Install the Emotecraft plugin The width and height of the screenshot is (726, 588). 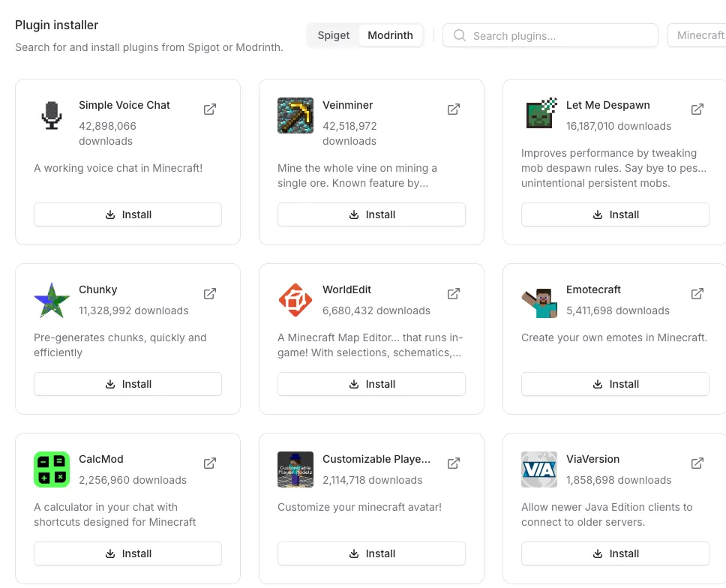[x=615, y=384]
